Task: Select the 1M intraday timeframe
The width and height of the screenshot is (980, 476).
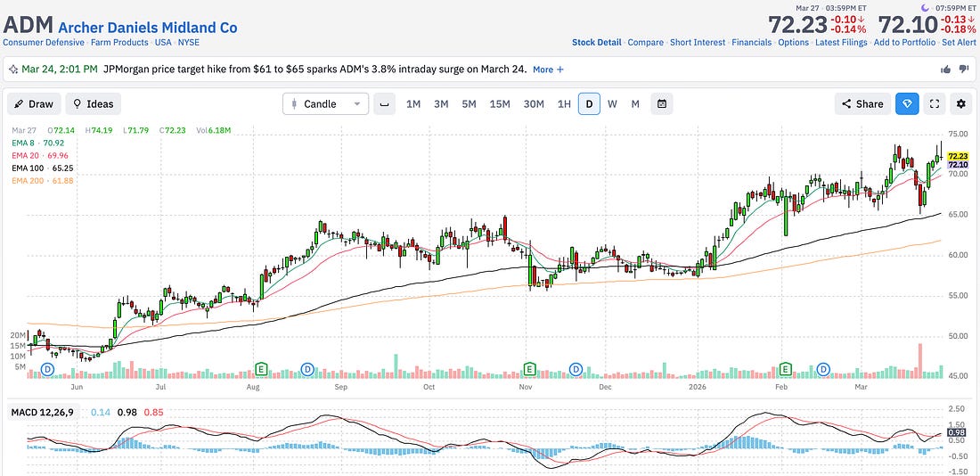Action: click(x=413, y=103)
